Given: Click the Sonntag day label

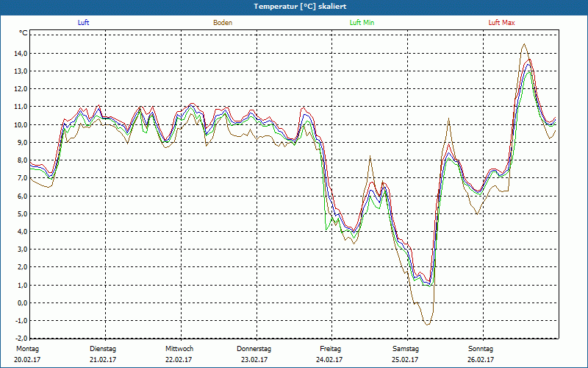Looking at the screenshot, I should click(481, 349).
